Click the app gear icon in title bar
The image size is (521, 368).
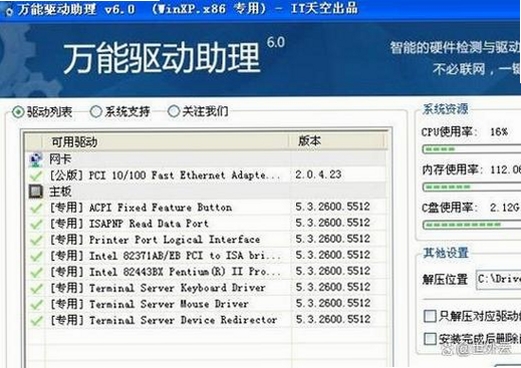tap(9, 11)
